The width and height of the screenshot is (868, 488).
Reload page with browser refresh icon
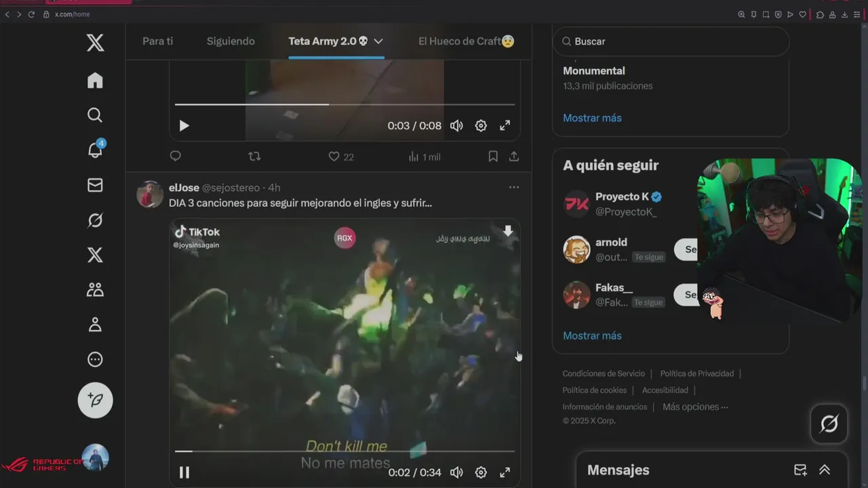coord(31,14)
